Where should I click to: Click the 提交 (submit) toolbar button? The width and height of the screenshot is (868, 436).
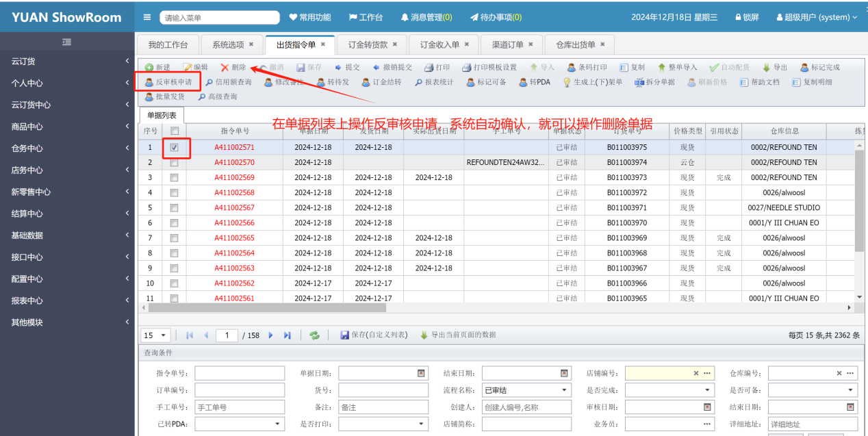pyautogui.click(x=347, y=67)
